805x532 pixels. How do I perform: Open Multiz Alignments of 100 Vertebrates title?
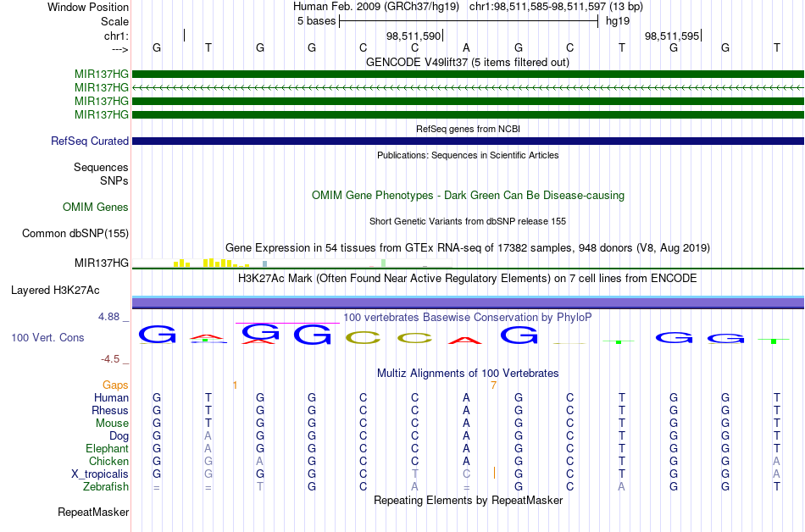pos(468,374)
